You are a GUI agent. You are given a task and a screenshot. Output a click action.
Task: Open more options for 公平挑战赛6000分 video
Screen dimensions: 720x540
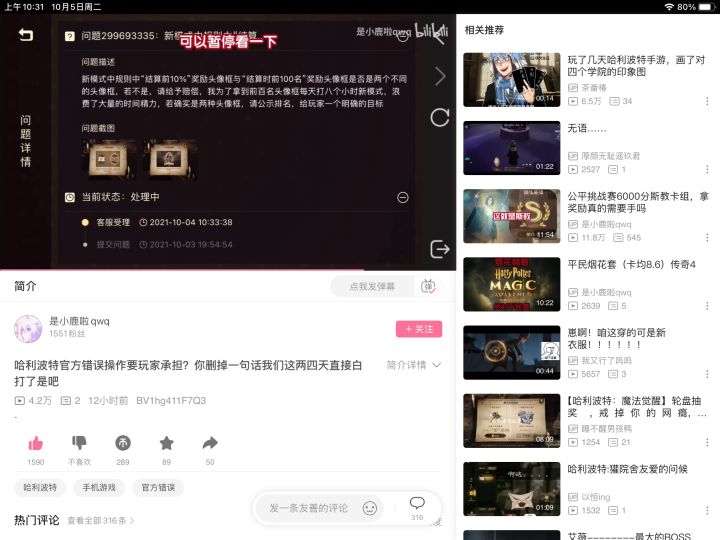tap(707, 237)
